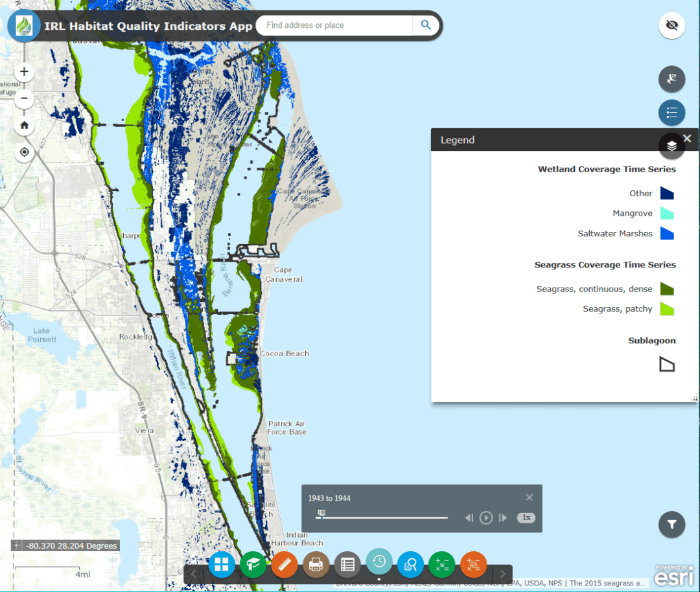700x592 pixels.
Task: Click the Other wetland color swatch
Action: (667, 193)
